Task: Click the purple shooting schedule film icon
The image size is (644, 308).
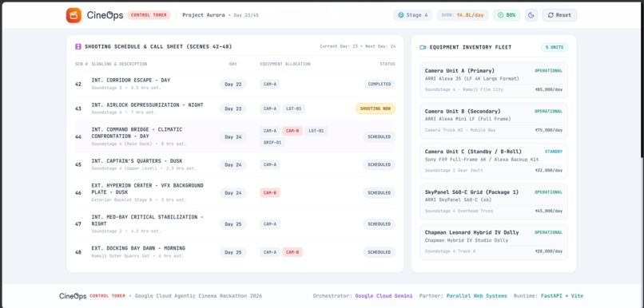Action: point(78,47)
